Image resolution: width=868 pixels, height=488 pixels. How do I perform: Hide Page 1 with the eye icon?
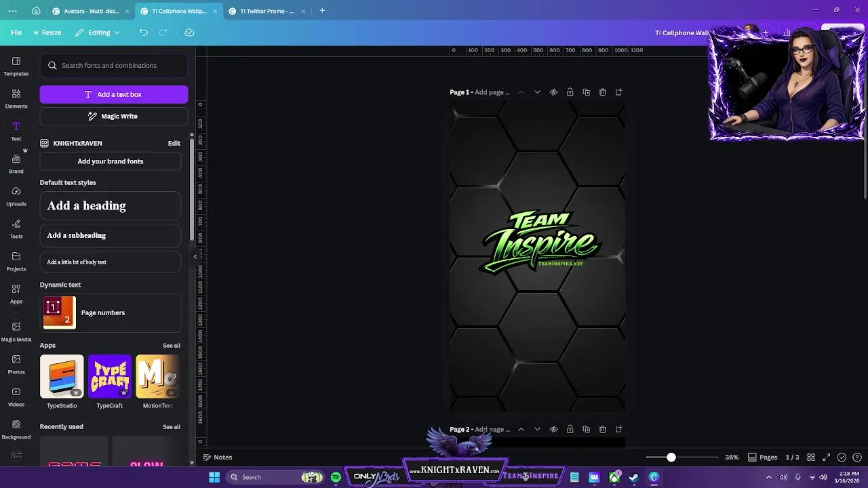[x=553, y=92]
